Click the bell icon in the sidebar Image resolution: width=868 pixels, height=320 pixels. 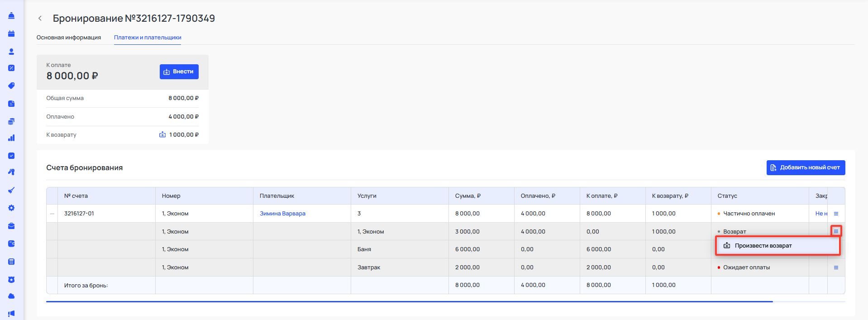[11, 16]
